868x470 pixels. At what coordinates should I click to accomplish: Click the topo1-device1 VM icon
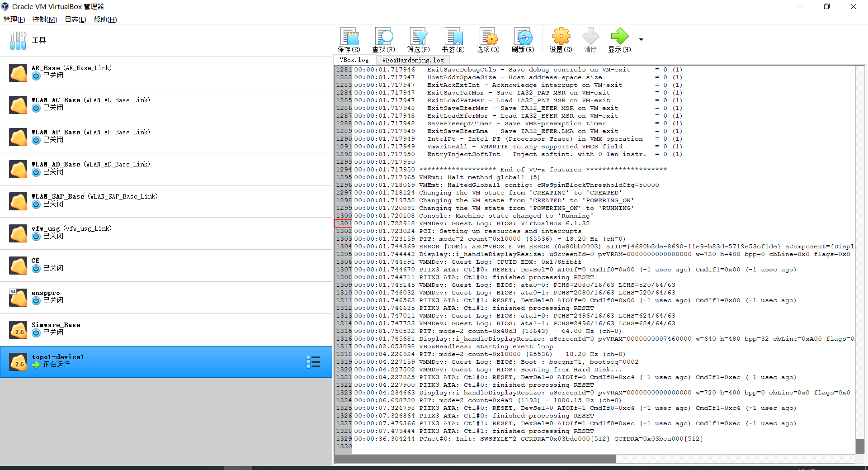(x=18, y=361)
